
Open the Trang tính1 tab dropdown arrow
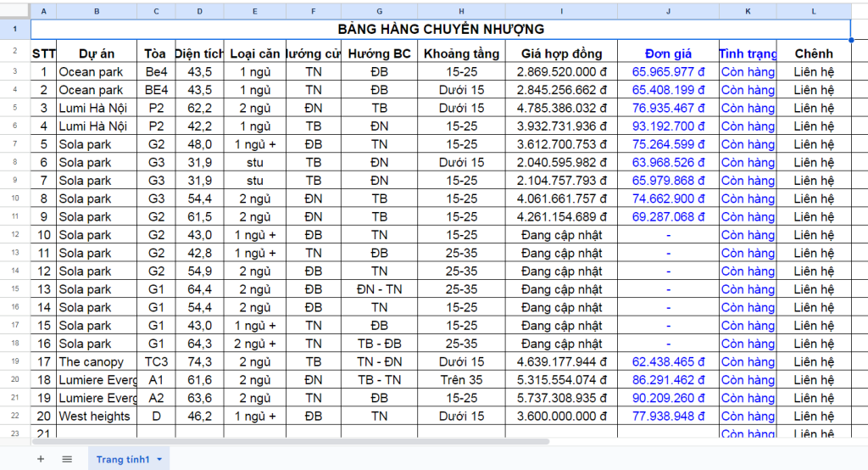159,459
